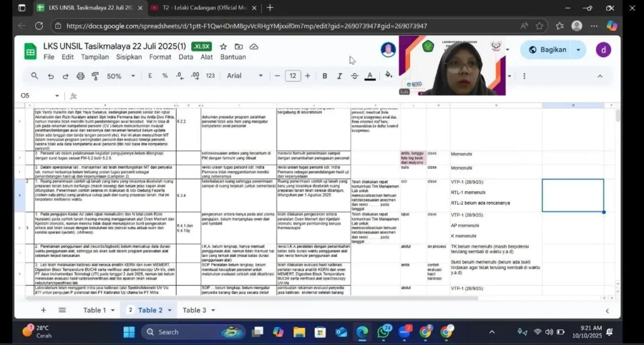Image resolution: width=644 pixels, height=345 pixels.
Task: Click the Bagikan share button
Action: point(547,50)
